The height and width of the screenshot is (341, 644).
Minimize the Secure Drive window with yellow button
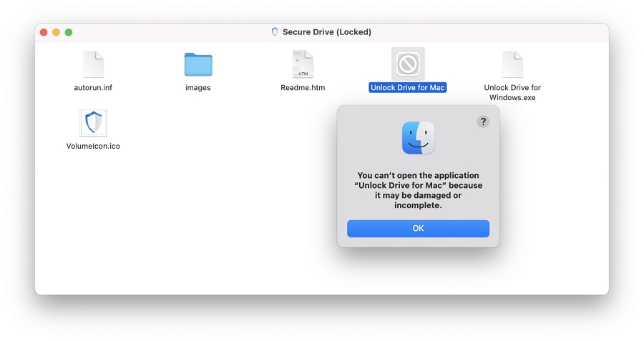[57, 32]
